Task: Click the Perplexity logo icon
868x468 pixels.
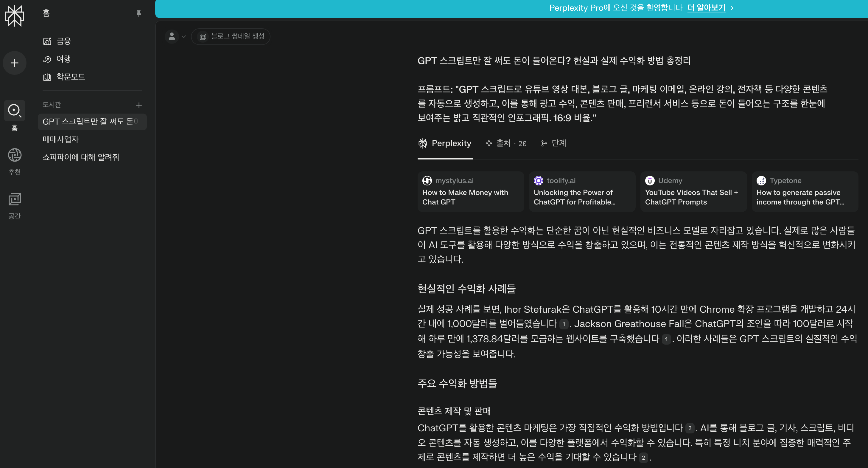Action: pyautogui.click(x=15, y=16)
